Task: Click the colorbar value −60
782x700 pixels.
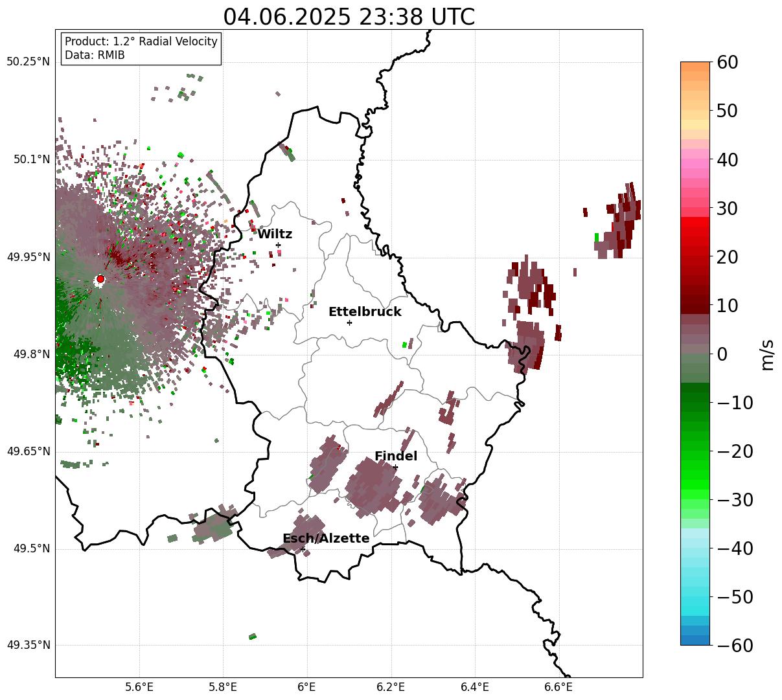Action: tap(735, 646)
